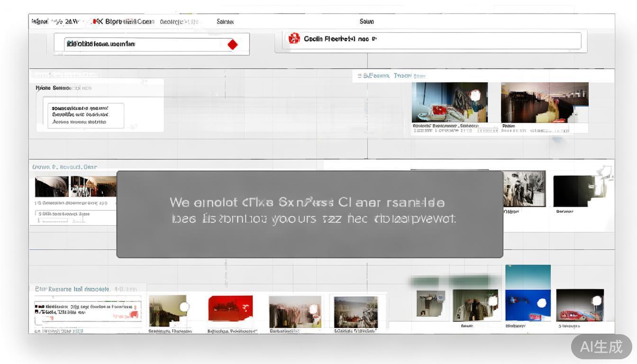Click inside the top-left search input field
Viewport: 637px width, 364px height.
(142, 45)
